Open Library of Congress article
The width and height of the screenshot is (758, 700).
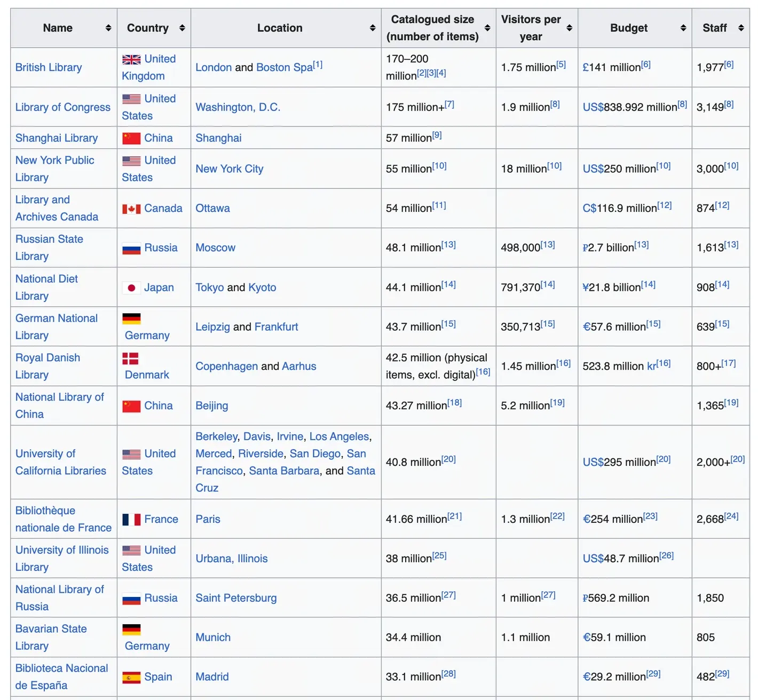click(x=63, y=107)
